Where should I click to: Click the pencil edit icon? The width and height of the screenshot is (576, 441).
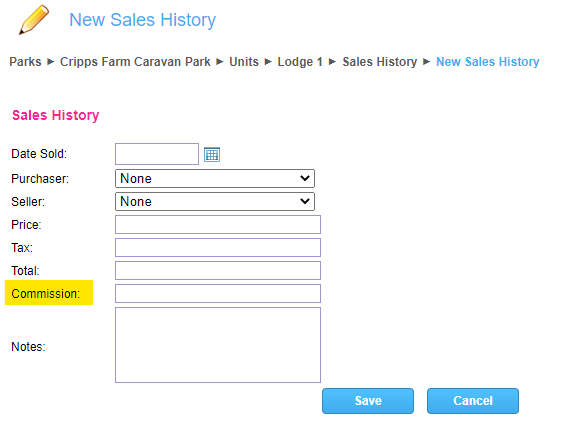coord(34,20)
